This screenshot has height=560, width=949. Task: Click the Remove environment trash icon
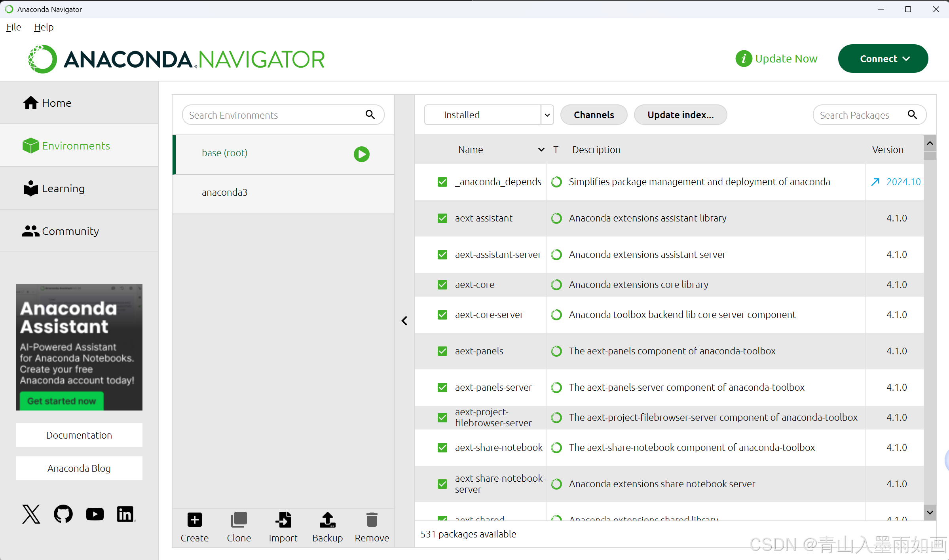click(x=372, y=520)
